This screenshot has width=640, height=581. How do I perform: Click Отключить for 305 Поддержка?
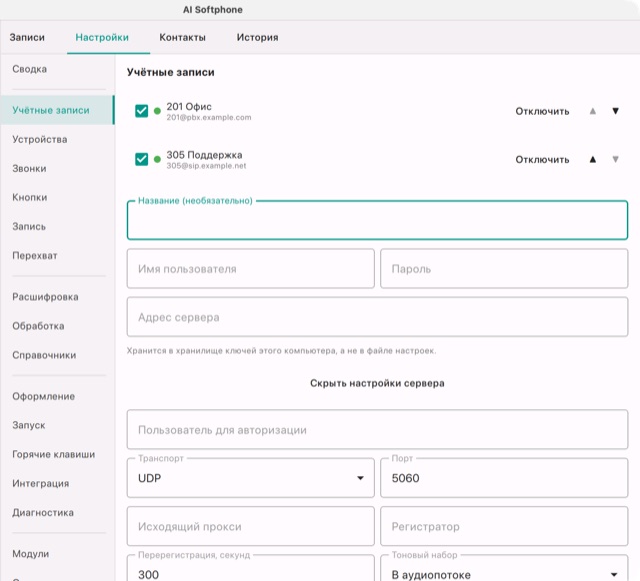(x=542, y=160)
